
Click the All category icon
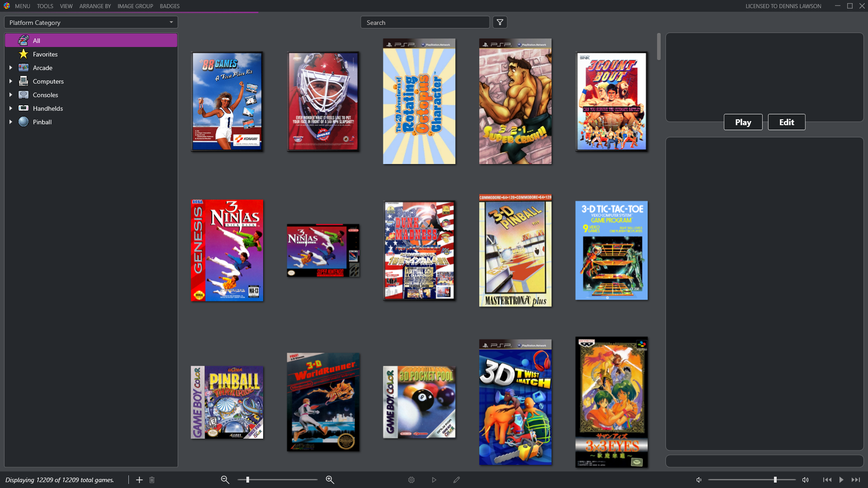click(x=24, y=41)
